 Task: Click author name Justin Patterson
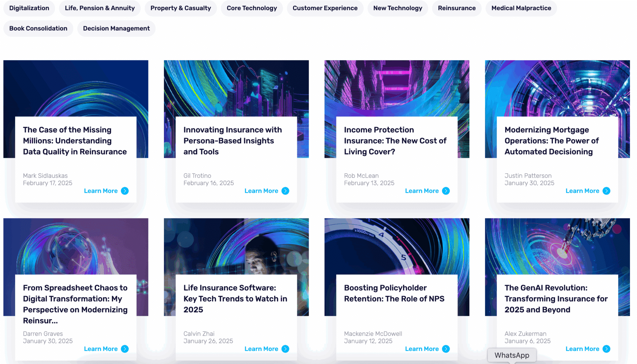coord(528,176)
